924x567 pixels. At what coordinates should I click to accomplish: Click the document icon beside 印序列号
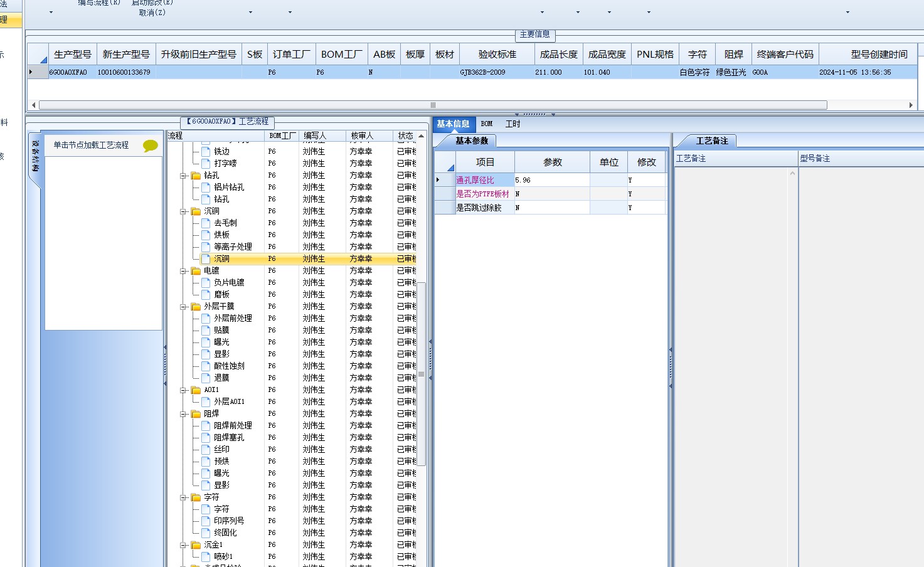point(206,521)
